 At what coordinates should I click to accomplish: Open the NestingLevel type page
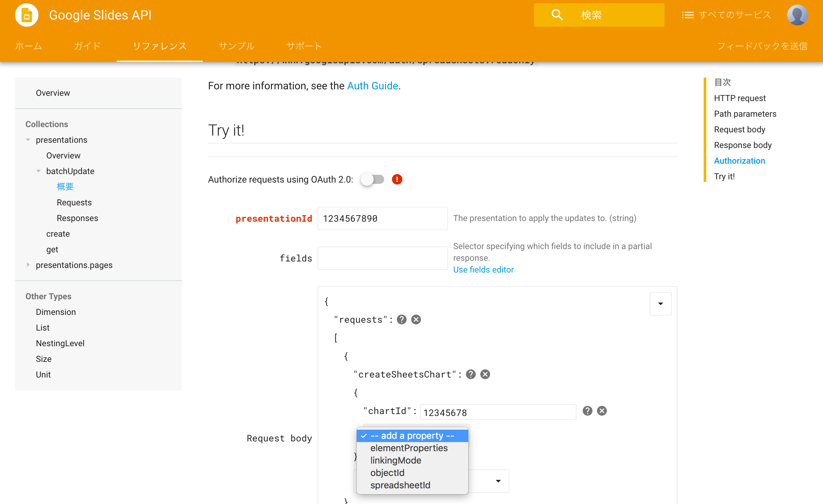60,343
